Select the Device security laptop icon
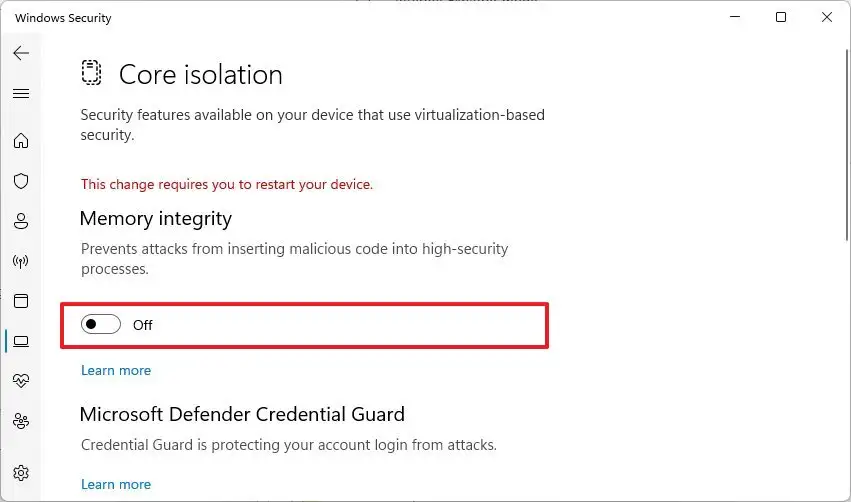851x502 pixels. 21,341
